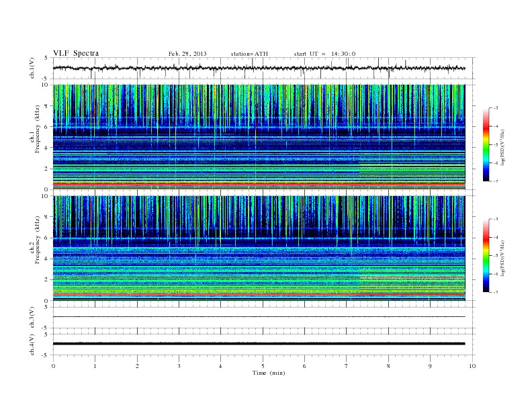Screen dimensions: 532x411
Task: Click the color scale bar beside ch.1 spectrogram
Action: coord(486,145)
